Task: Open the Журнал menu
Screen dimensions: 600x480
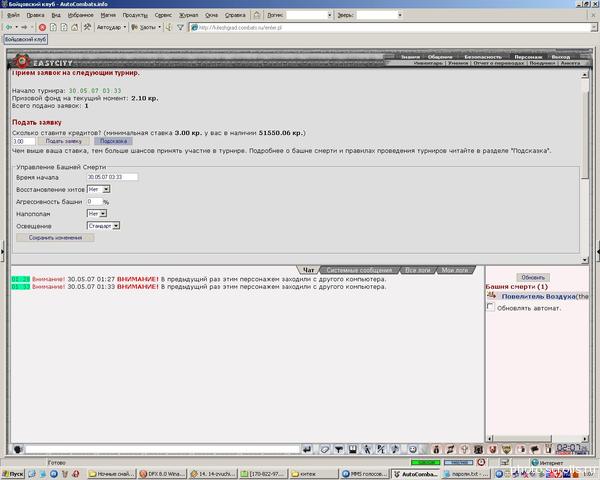Action: point(189,15)
